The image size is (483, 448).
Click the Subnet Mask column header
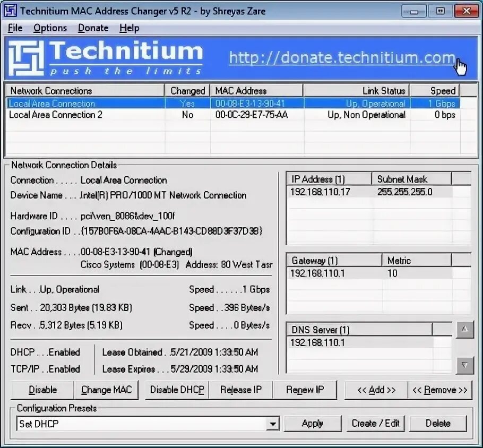pos(411,179)
